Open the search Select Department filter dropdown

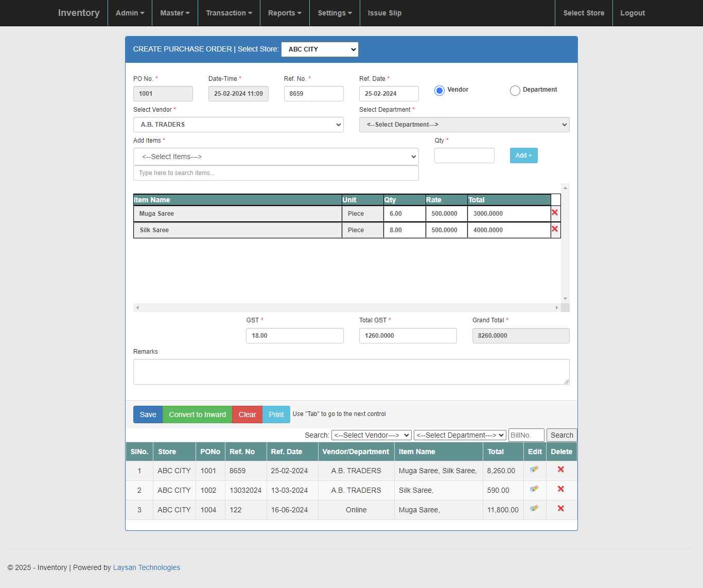[460, 435]
